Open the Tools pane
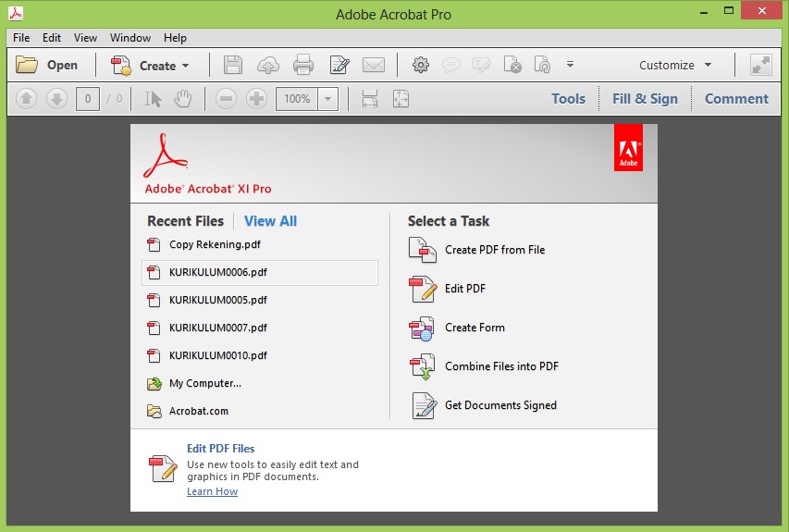 tap(568, 99)
